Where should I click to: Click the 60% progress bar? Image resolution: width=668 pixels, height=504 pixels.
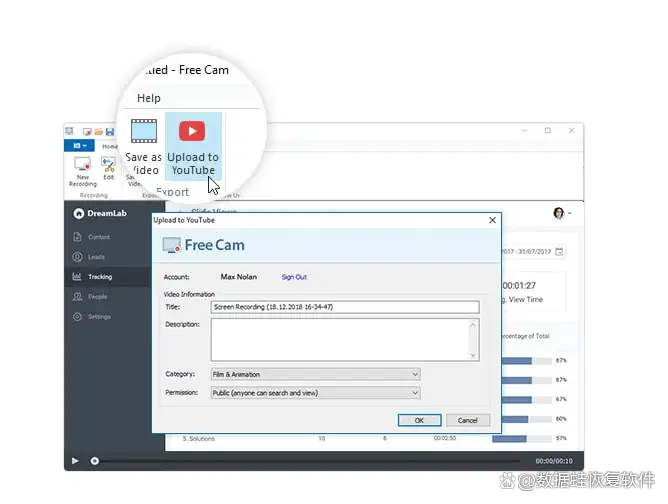[x=527, y=419]
